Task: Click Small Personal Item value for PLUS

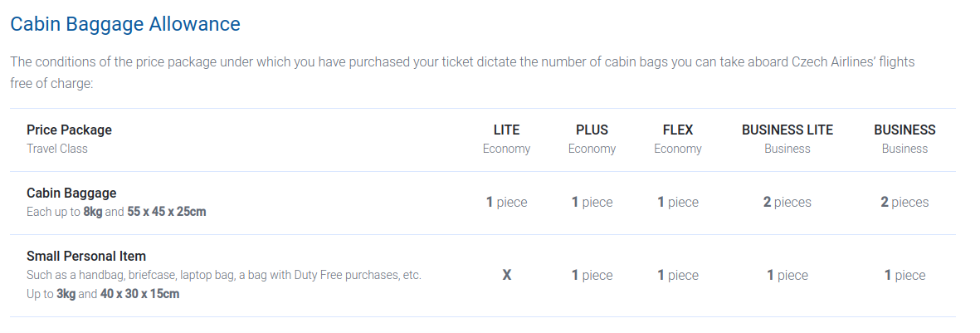Action: pyautogui.click(x=592, y=275)
